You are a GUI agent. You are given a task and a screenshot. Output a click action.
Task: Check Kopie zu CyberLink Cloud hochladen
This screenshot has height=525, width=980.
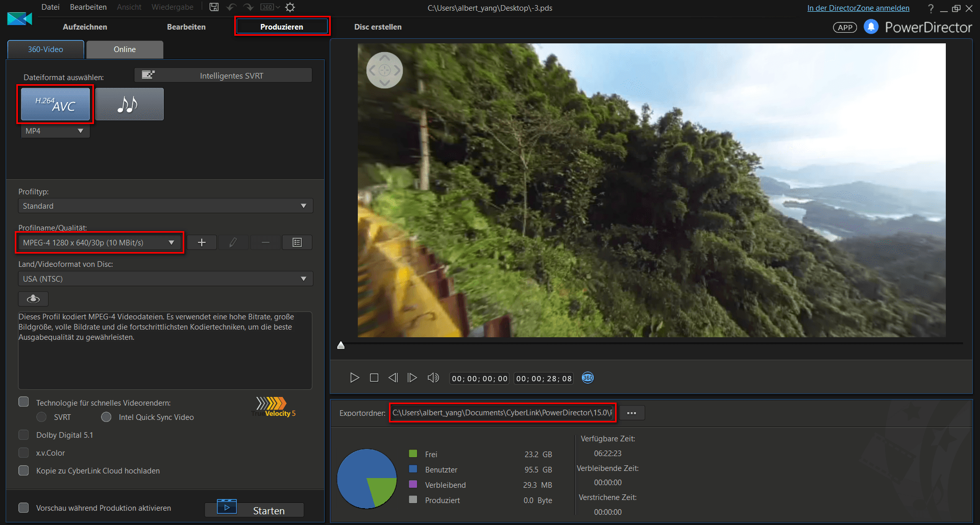click(x=23, y=470)
